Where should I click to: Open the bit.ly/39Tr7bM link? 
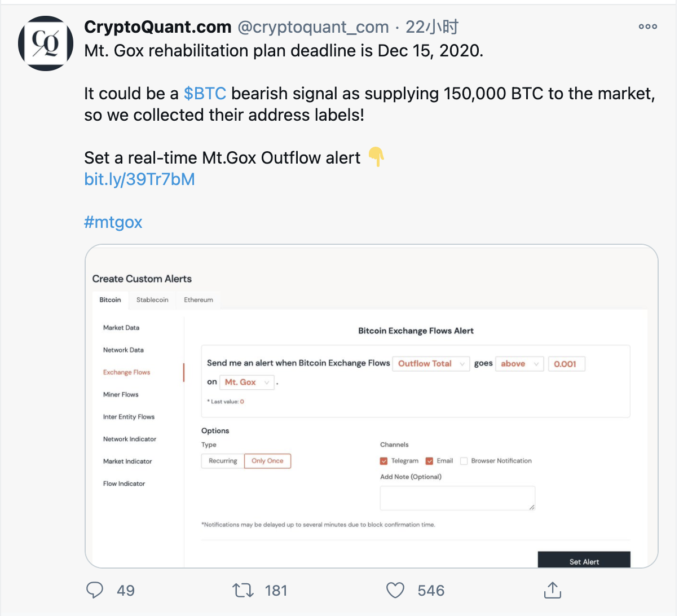coord(139,179)
